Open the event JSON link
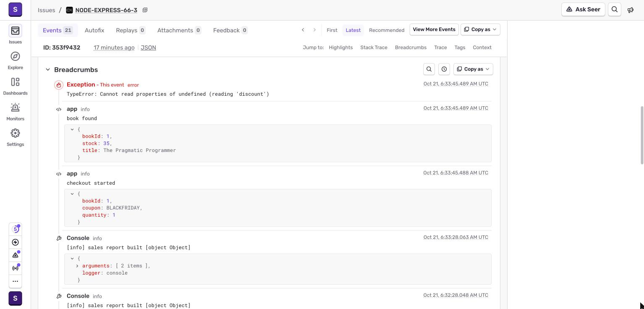This screenshot has height=309, width=644. tap(148, 47)
